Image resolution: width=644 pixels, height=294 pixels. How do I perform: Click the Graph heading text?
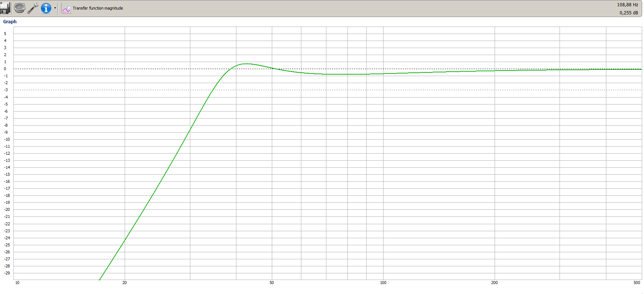point(10,22)
